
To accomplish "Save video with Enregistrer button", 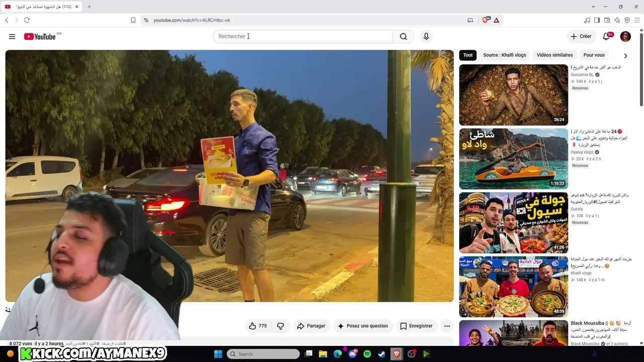I will pos(416,326).
